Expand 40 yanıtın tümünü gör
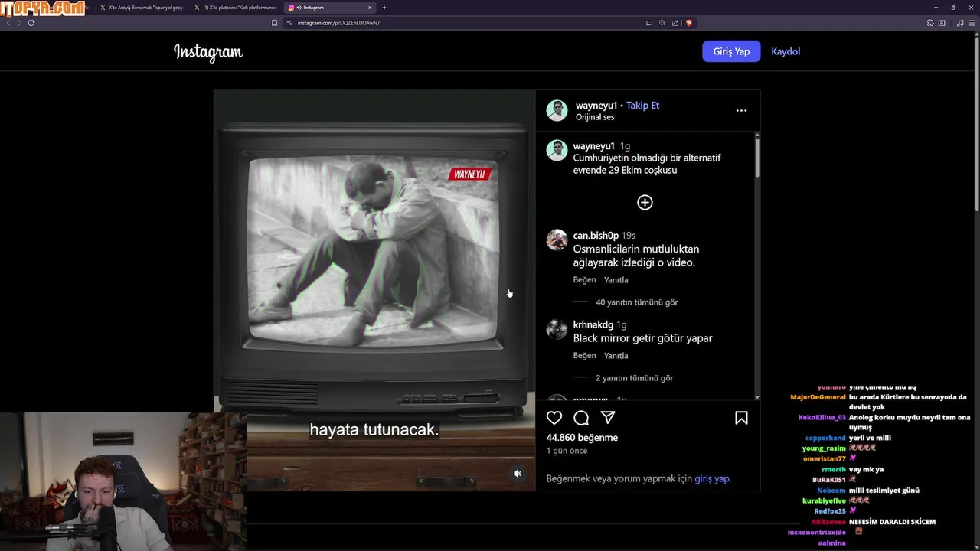Viewport: 980px width, 551px height. coord(637,302)
